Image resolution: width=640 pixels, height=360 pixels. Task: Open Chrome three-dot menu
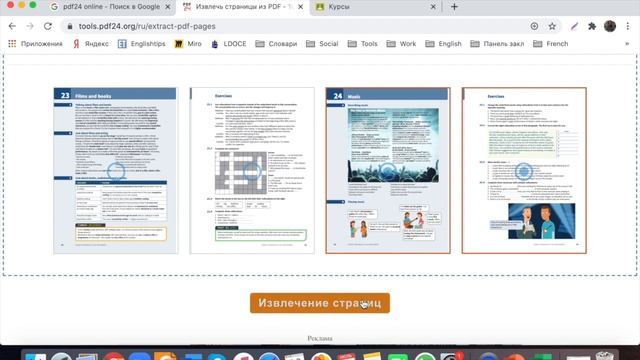(x=628, y=26)
